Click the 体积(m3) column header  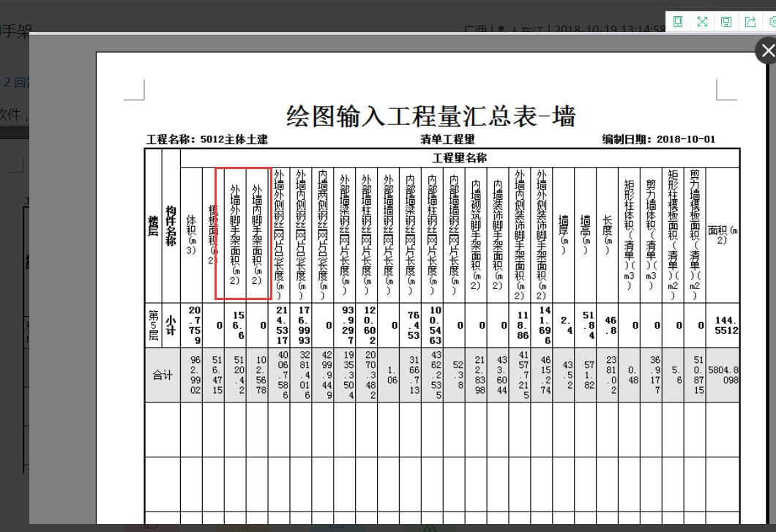(192, 235)
